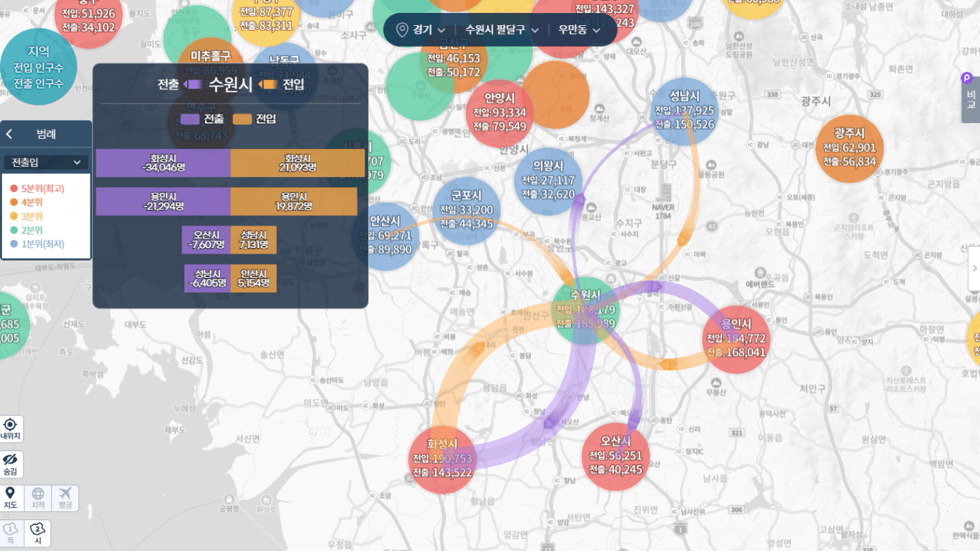This screenshot has height=551, width=980.
Task: Select the 안산시 map bubble
Action: (x=385, y=237)
